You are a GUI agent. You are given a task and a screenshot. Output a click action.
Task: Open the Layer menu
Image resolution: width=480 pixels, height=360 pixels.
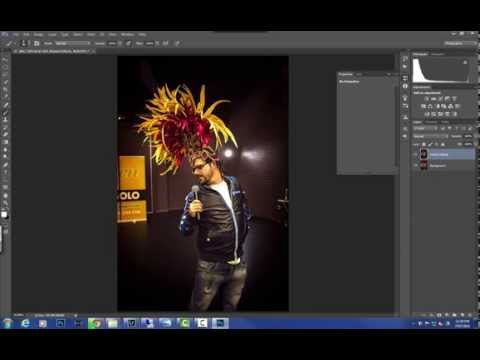pyautogui.click(x=52, y=34)
